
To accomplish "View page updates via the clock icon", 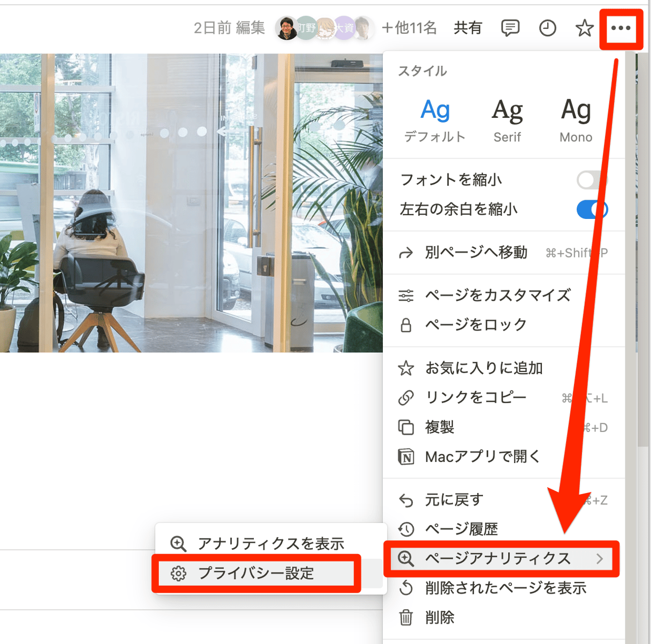I will [x=547, y=28].
